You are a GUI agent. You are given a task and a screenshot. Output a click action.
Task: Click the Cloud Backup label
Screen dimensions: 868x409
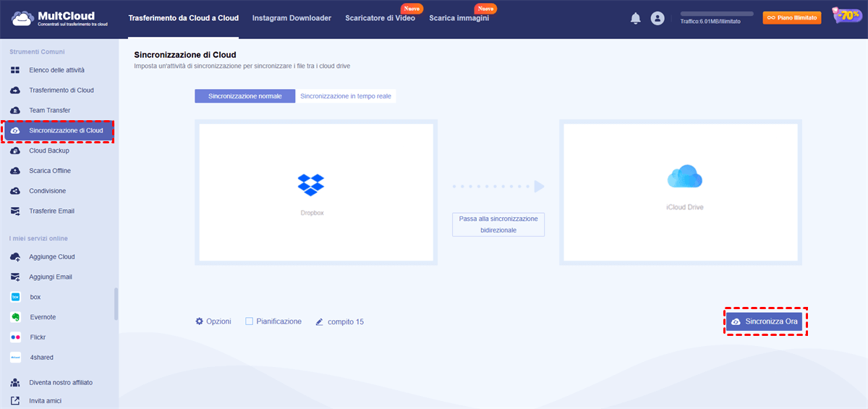[x=48, y=151]
